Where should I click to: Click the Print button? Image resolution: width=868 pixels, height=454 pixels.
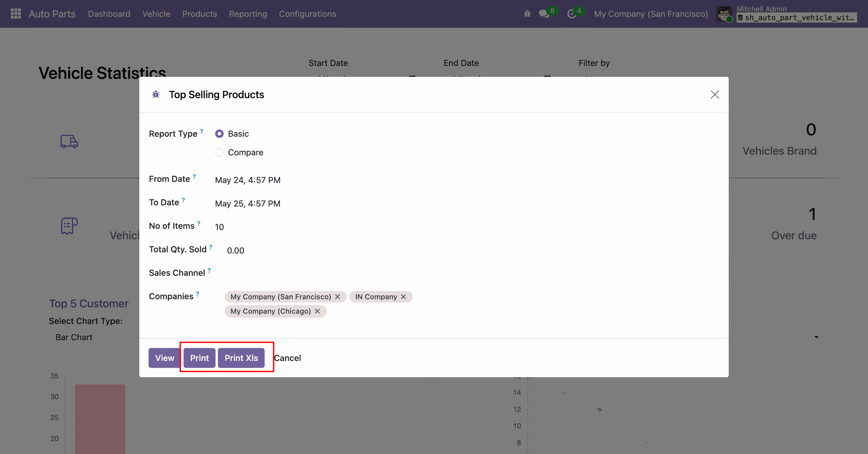199,358
